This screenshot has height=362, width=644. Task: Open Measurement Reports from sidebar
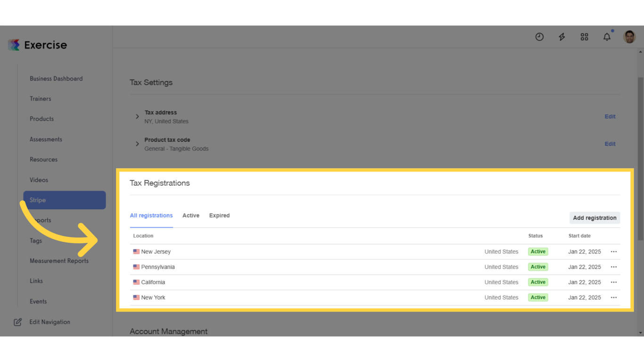(x=59, y=261)
